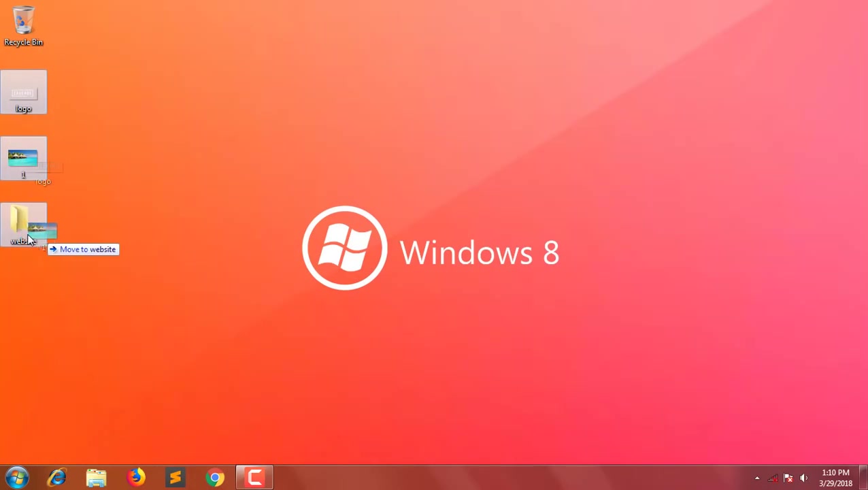868x490 pixels.
Task: Launch Firefox from taskbar
Action: [x=135, y=478]
